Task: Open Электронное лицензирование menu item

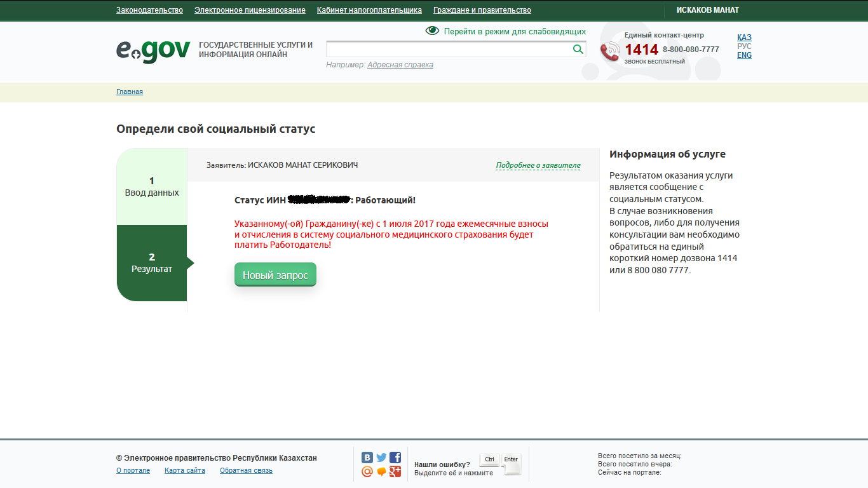Action: click(x=250, y=10)
